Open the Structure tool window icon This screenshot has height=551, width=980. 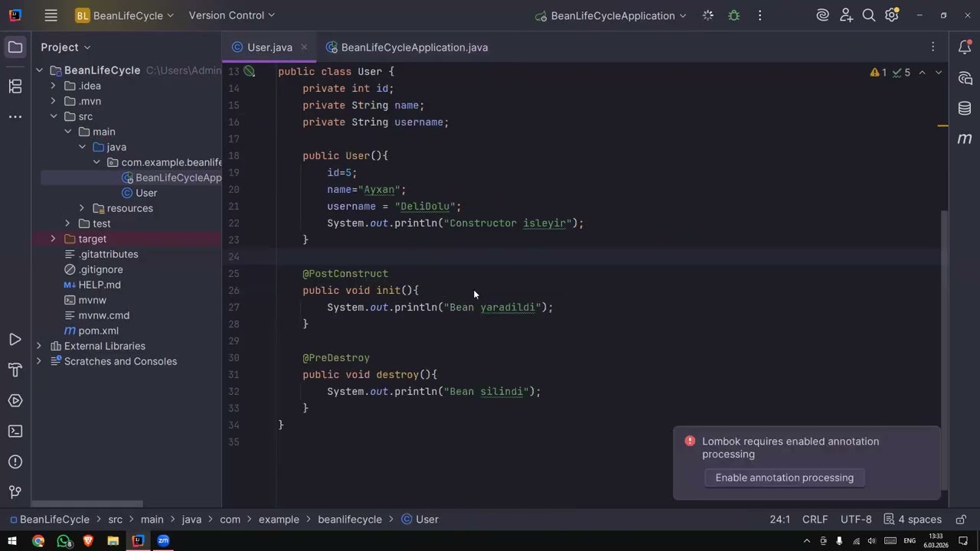click(15, 86)
